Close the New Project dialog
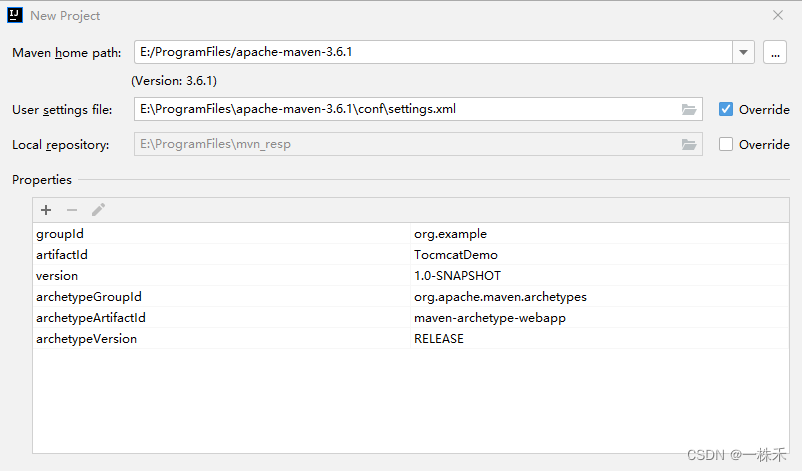Image resolution: width=802 pixels, height=471 pixels. coord(778,15)
